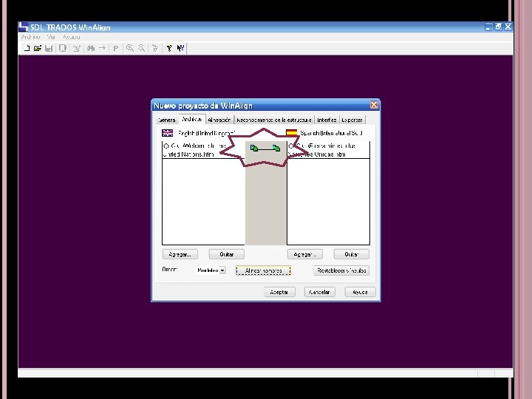Close the Nuevo proyecto de WinAlign dialog
Viewport: 532px width, 399px height.
click(374, 105)
